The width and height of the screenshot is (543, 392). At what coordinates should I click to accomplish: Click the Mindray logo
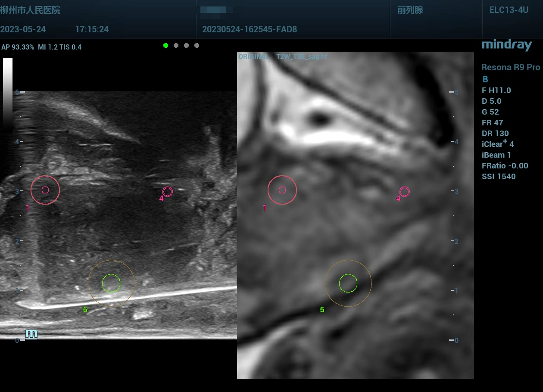point(506,45)
